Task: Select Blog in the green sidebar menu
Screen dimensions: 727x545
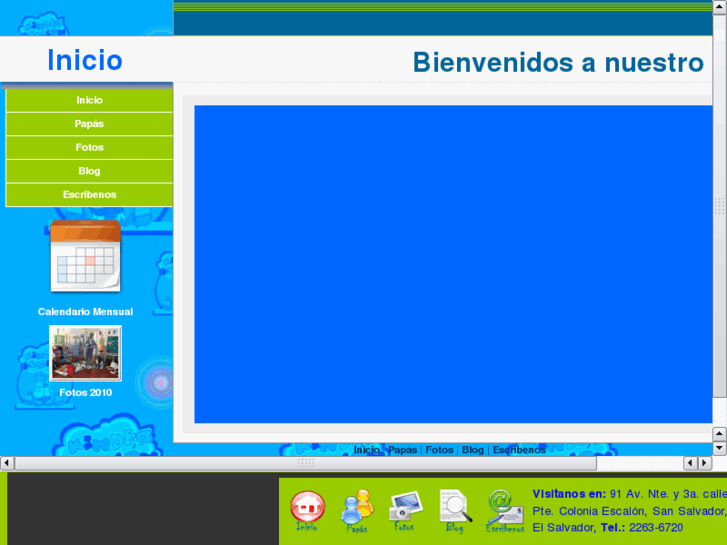Action: [x=89, y=171]
